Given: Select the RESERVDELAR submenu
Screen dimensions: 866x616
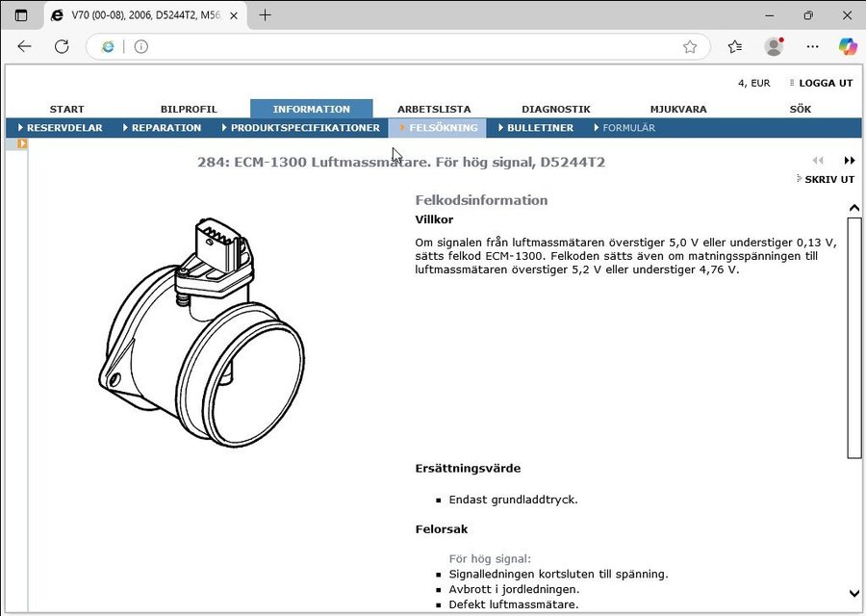Looking at the screenshot, I should pyautogui.click(x=64, y=128).
